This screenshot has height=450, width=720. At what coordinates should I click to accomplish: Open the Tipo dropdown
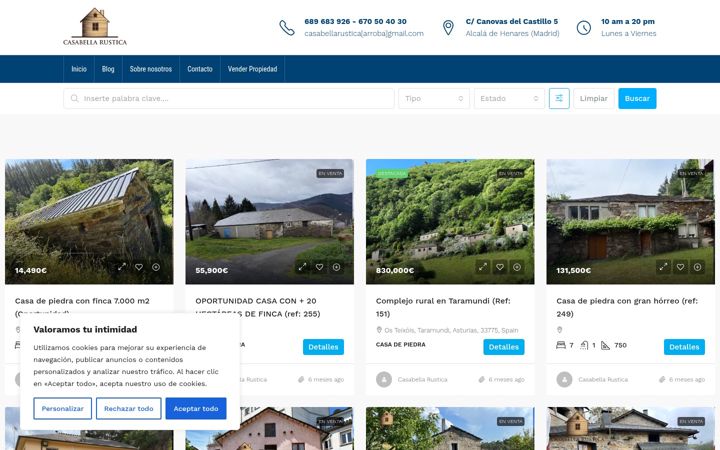click(x=434, y=98)
